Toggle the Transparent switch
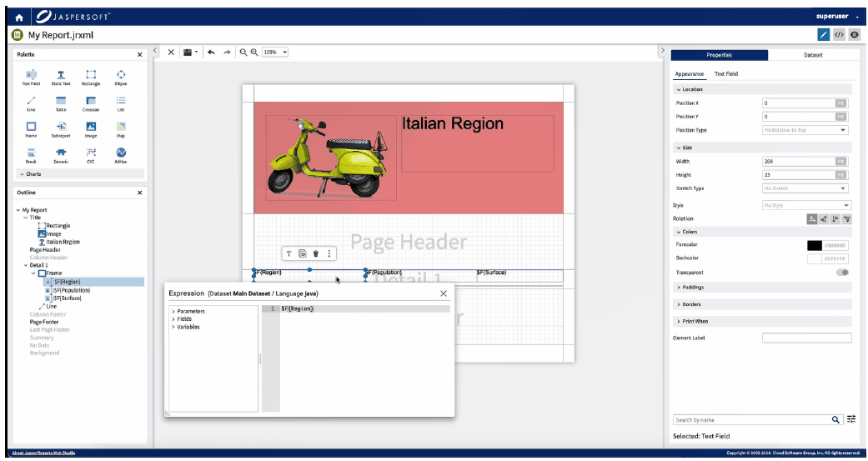Viewport: 868px width, 461px height. point(842,273)
